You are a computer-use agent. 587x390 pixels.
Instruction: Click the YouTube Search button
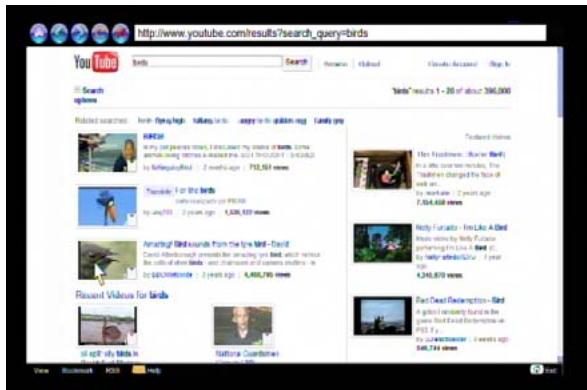point(296,62)
